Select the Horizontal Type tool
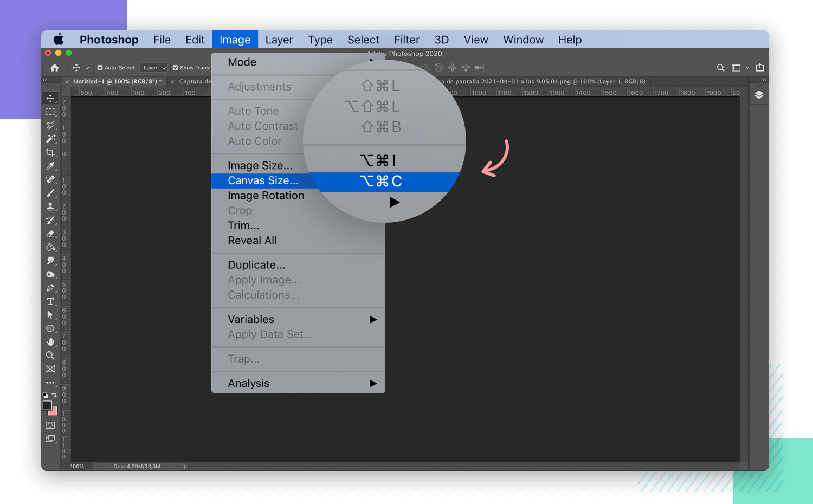Image resolution: width=813 pixels, height=504 pixels. 50,301
